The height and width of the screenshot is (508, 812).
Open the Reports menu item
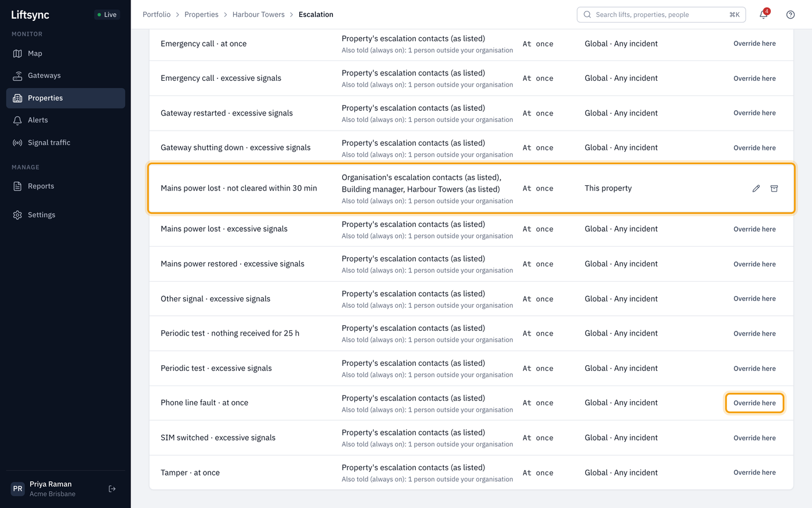[x=66, y=186]
